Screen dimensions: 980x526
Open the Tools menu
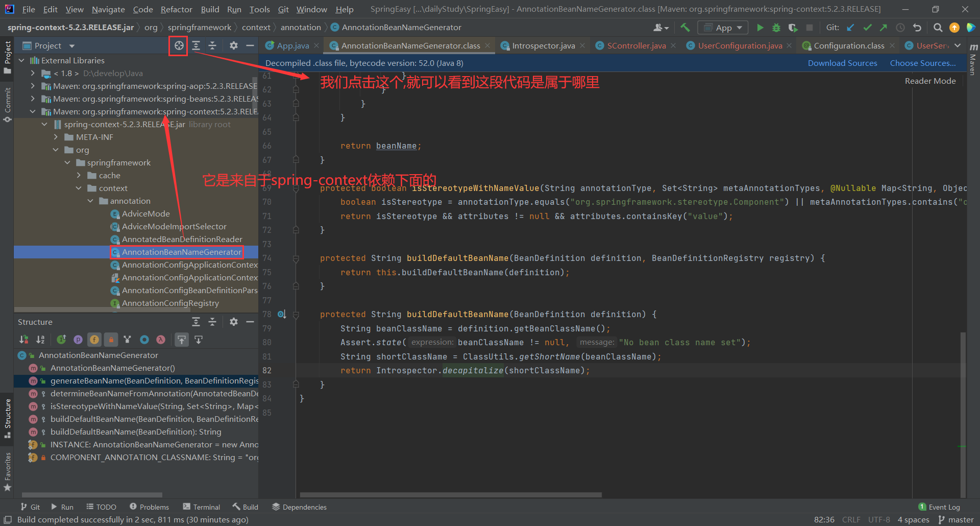pyautogui.click(x=259, y=9)
